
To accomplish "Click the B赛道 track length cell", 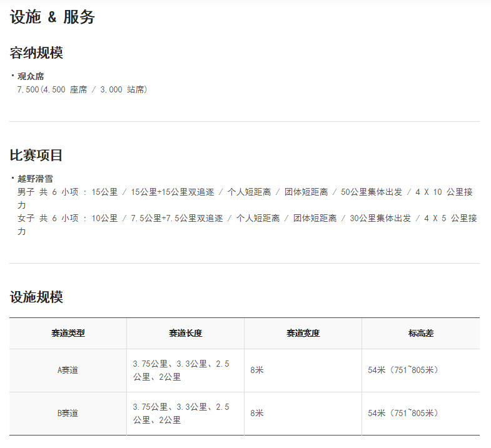I will [x=185, y=414].
